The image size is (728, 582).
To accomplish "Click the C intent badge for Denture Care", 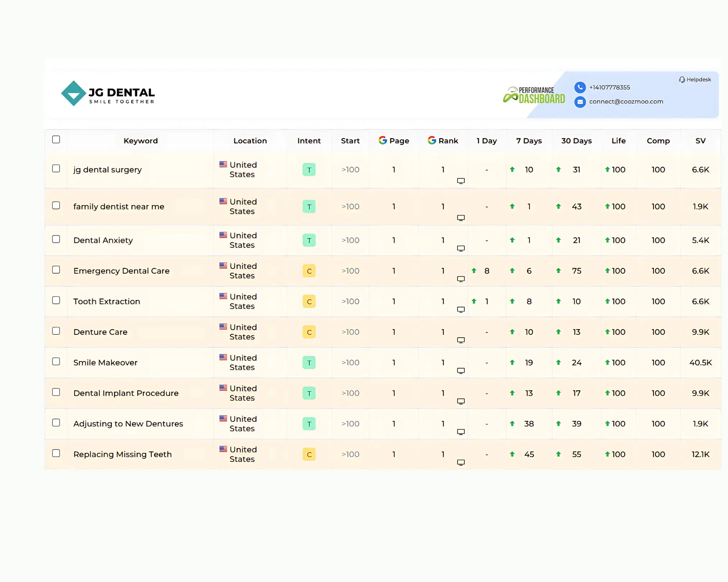I will pyautogui.click(x=309, y=332).
